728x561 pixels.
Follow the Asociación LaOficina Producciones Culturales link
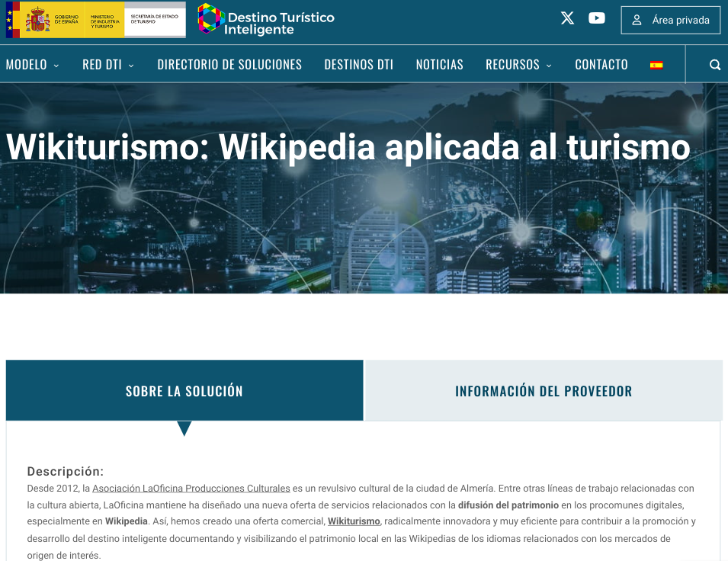191,488
